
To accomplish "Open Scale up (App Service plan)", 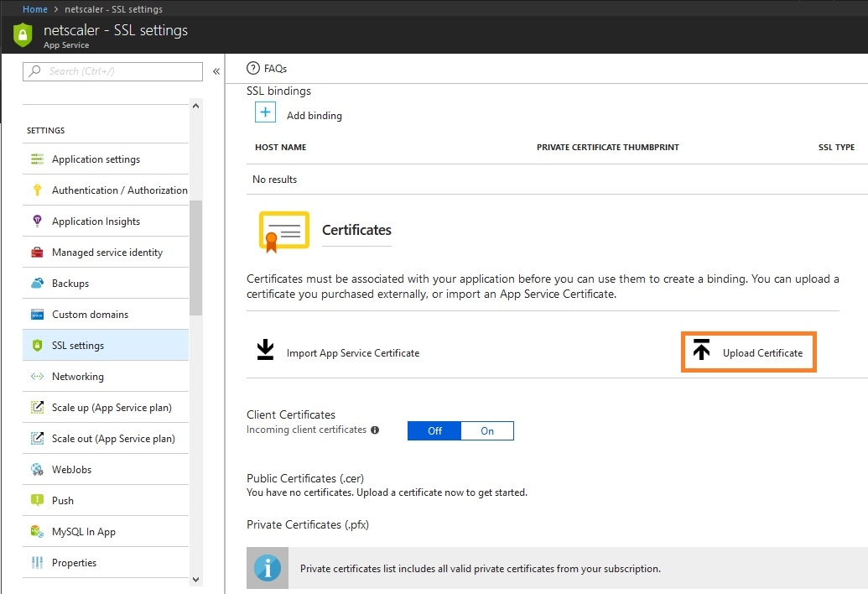I will (x=106, y=408).
